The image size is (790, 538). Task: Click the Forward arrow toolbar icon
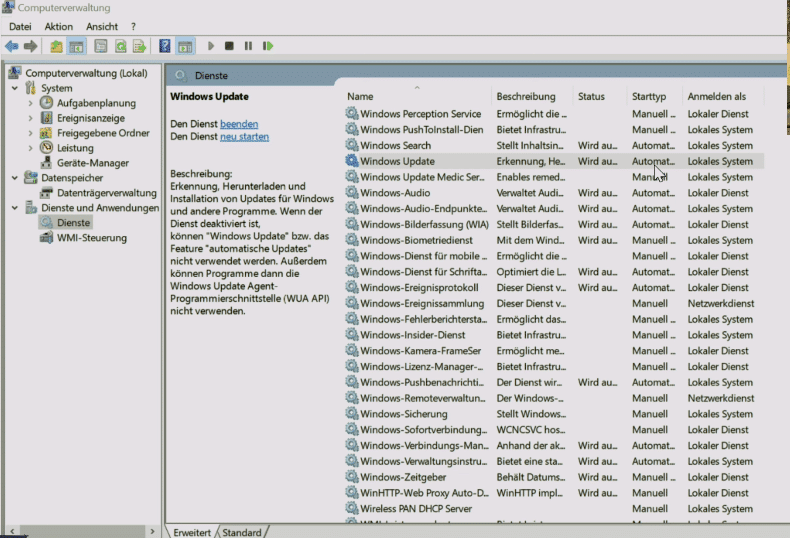[x=31, y=46]
